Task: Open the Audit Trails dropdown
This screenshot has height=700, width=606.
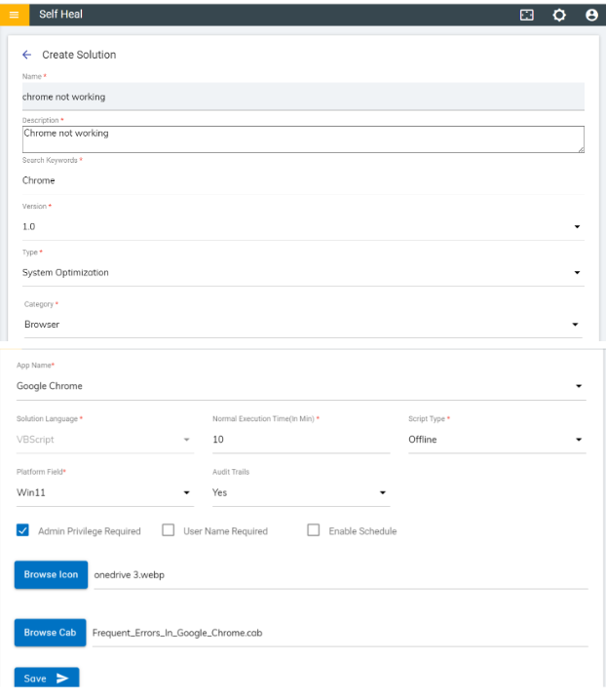Action: pyautogui.click(x=300, y=492)
